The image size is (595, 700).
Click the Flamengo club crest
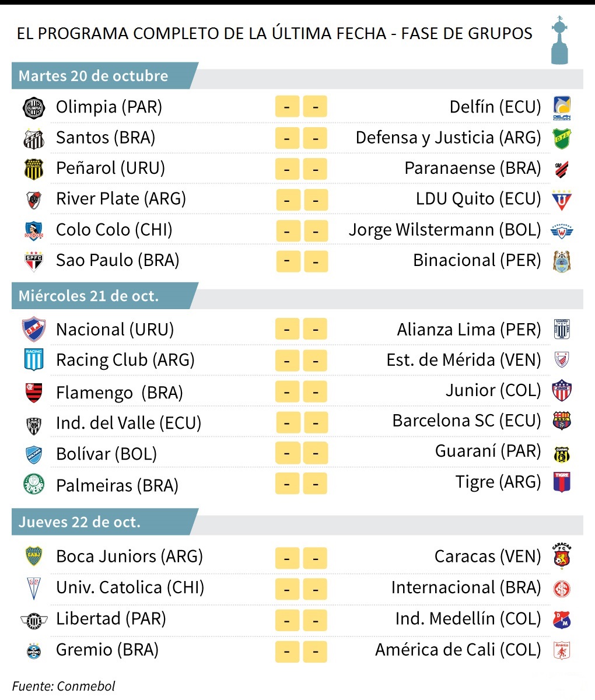33,393
